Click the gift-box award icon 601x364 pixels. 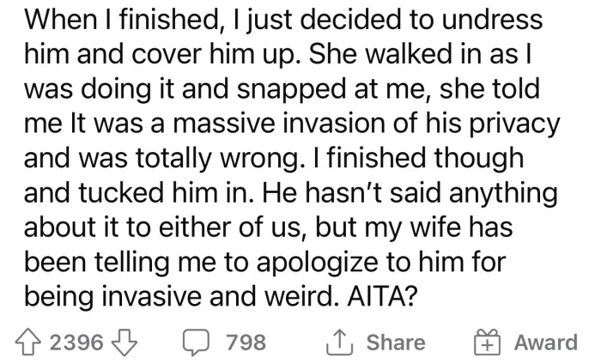pyautogui.click(x=489, y=343)
